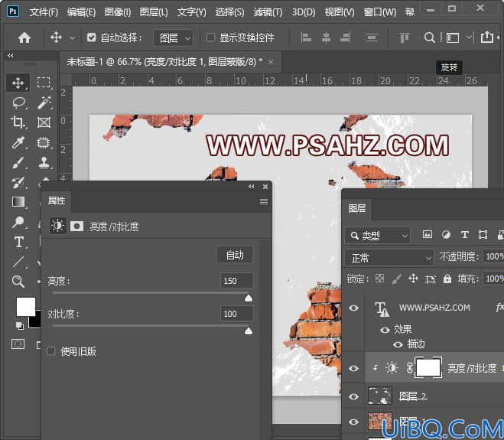The height and width of the screenshot is (440, 504).
Task: Select the Clone Stamp tool
Action: 44,162
